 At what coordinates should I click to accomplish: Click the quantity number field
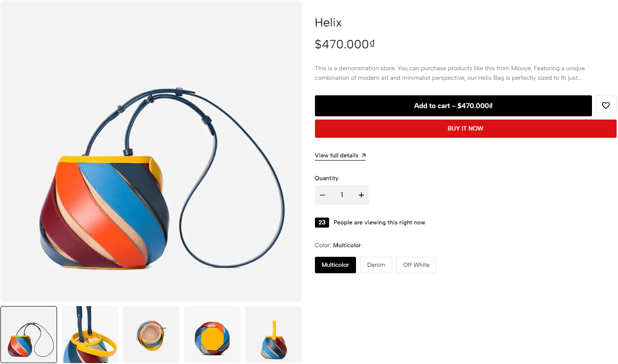342,195
